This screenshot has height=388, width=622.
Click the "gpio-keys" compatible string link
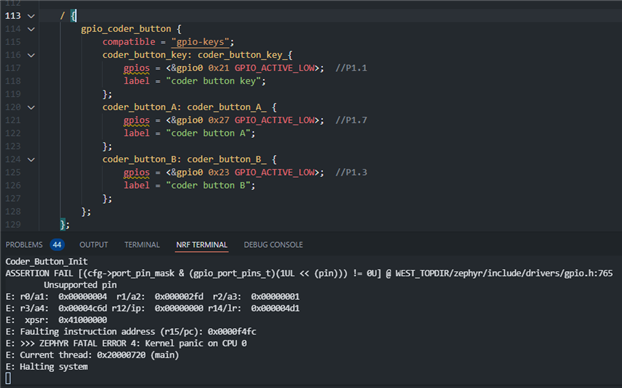(200, 42)
